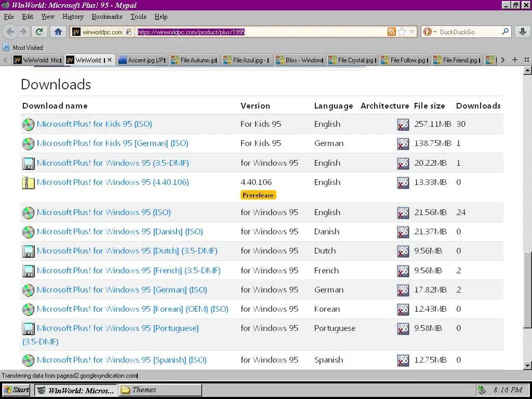Click the yellow Prerelease badge
The width and height of the screenshot is (532, 399).
[258, 195]
